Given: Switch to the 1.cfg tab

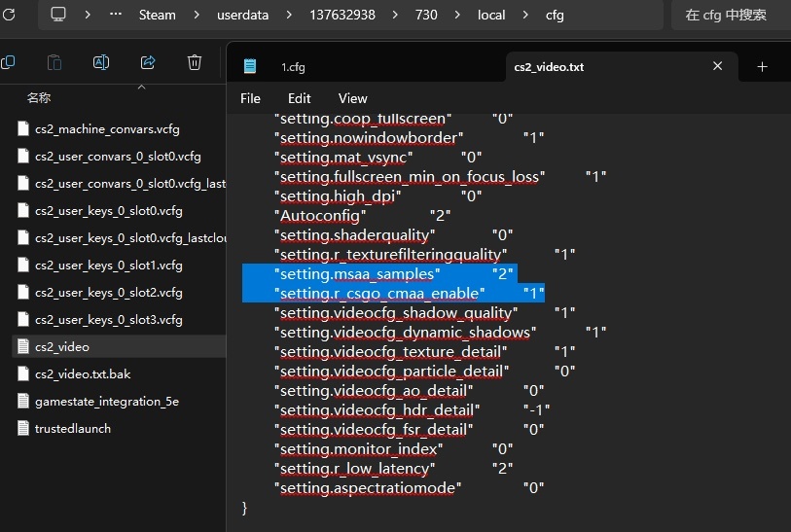Looking at the screenshot, I should [x=293, y=67].
